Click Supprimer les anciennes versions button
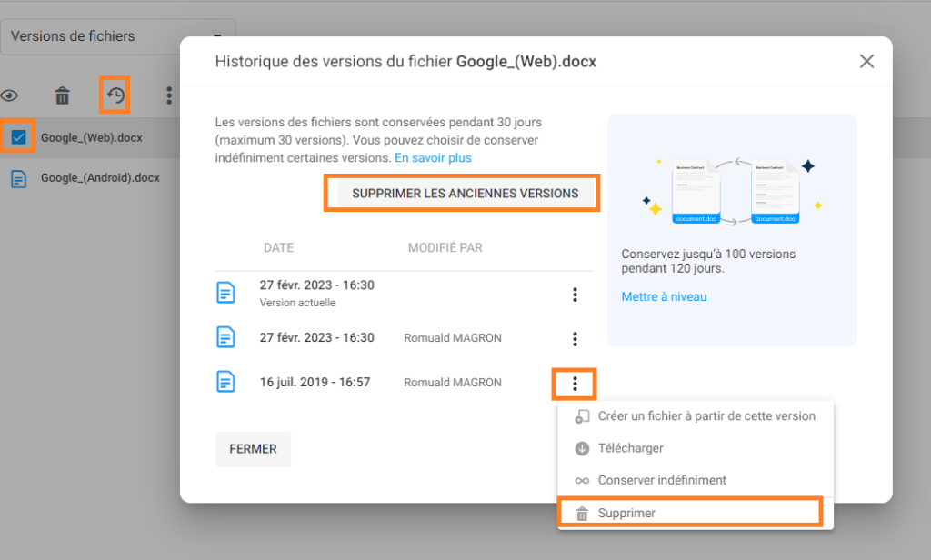The image size is (931, 560). click(465, 194)
